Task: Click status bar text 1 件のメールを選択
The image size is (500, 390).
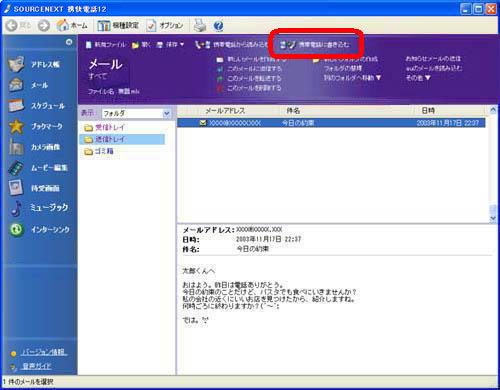Action: click(x=28, y=382)
